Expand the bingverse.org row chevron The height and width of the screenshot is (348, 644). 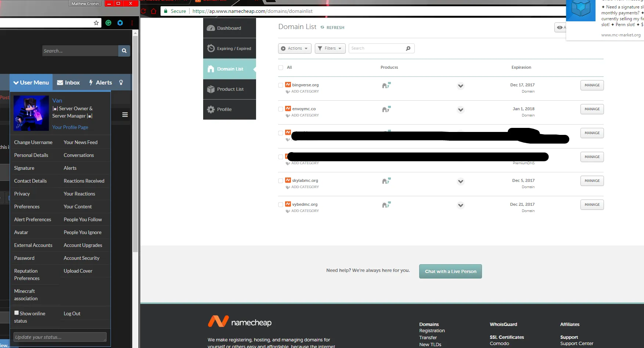(x=461, y=86)
